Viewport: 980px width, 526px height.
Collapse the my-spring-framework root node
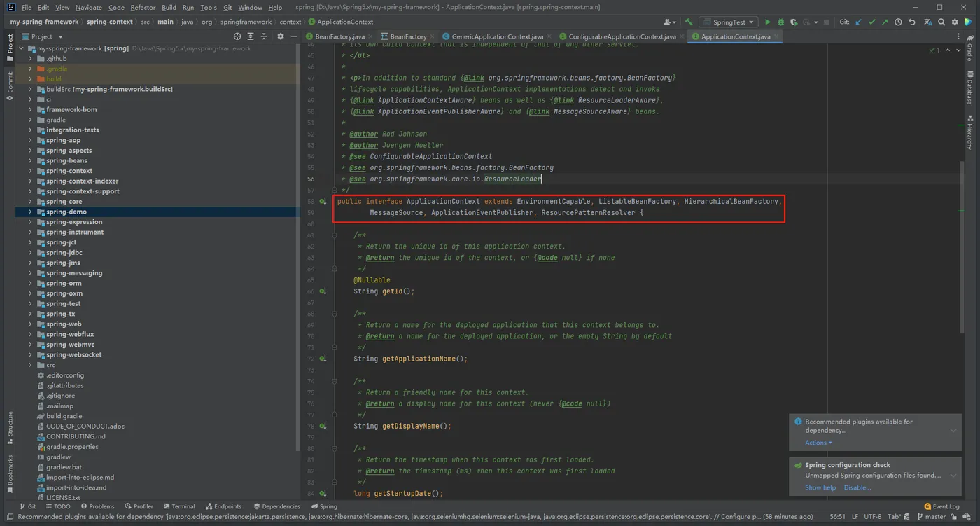coord(22,48)
